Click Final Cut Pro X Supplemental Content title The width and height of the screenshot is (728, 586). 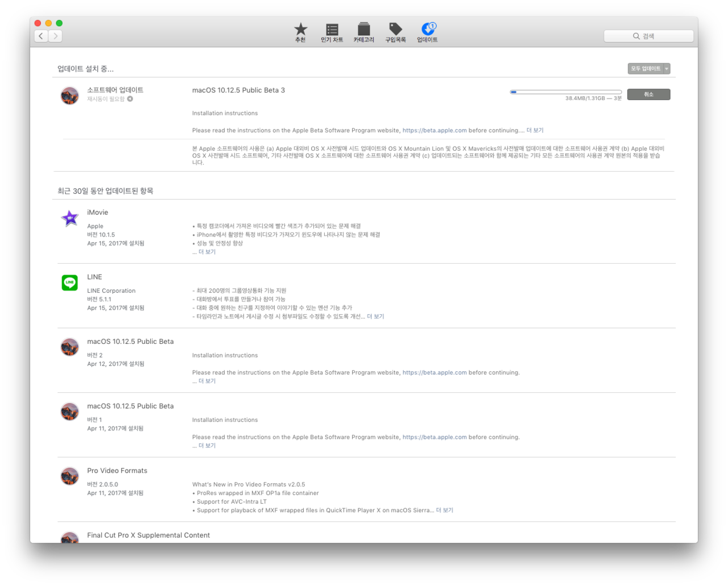tap(148, 535)
